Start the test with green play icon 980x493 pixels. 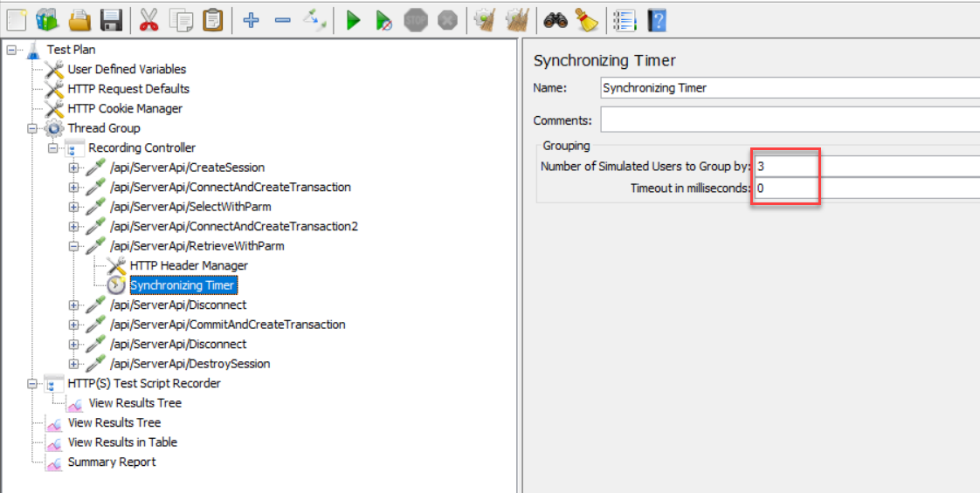(353, 19)
